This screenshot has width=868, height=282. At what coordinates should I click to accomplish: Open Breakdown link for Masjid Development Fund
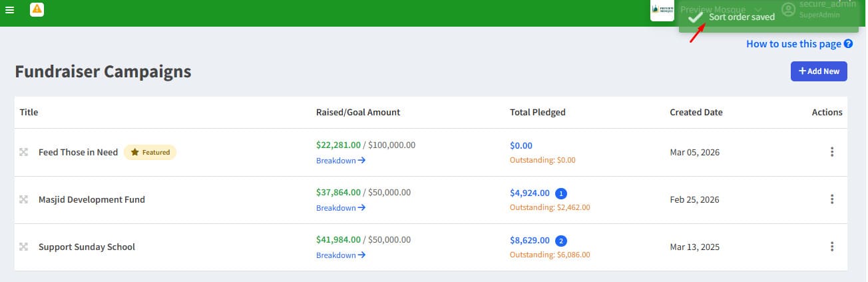341,207
